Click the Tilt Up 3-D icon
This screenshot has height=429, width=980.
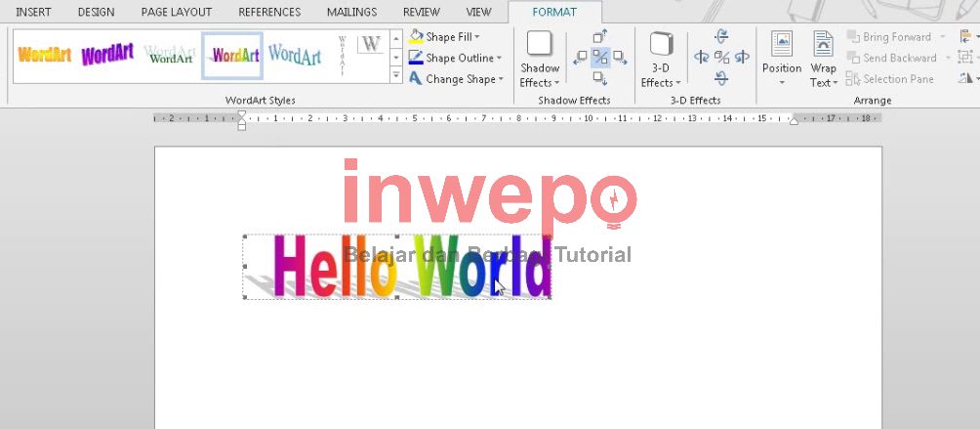click(721, 37)
